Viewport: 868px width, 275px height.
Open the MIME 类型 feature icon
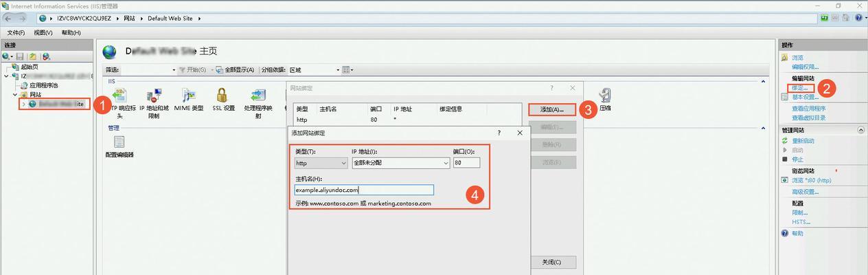coord(189,96)
